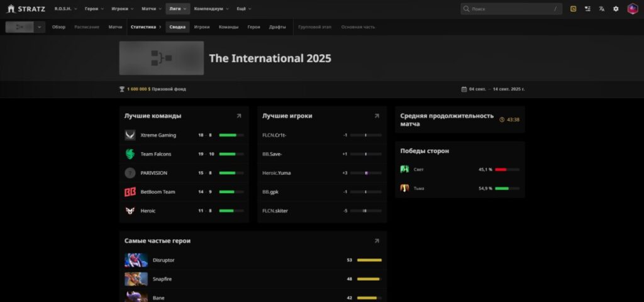Open settings gear icon

(616, 9)
